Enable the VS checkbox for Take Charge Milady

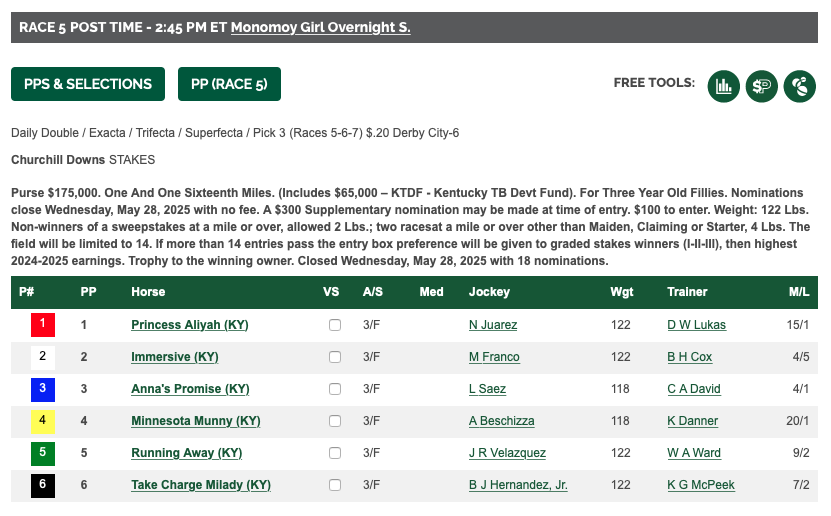coord(335,485)
